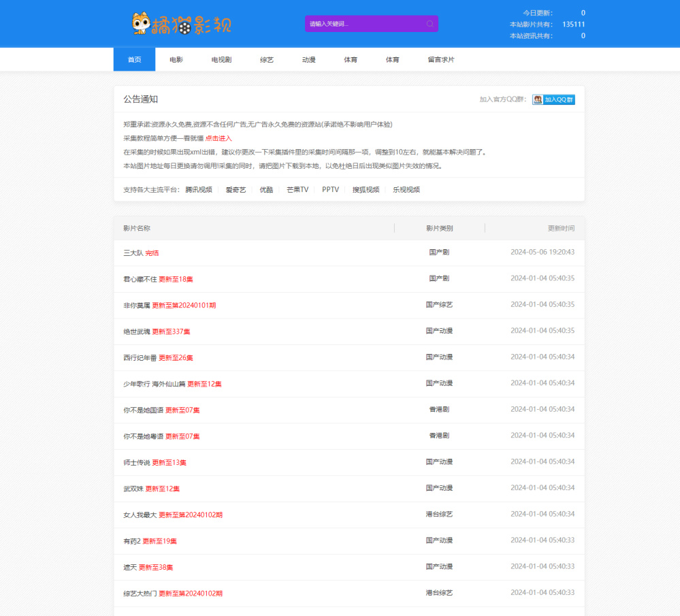Click the search magnifier icon
This screenshot has height=616, width=680.
(x=430, y=24)
